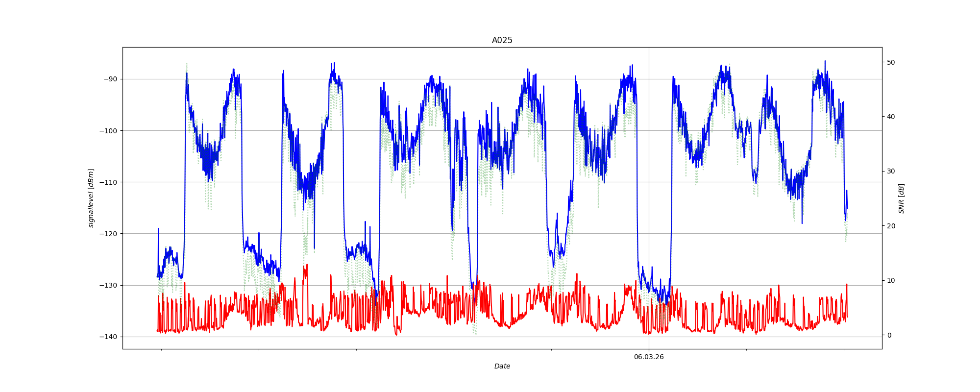Click the Date x-axis label
980x392 pixels.
[502, 366]
